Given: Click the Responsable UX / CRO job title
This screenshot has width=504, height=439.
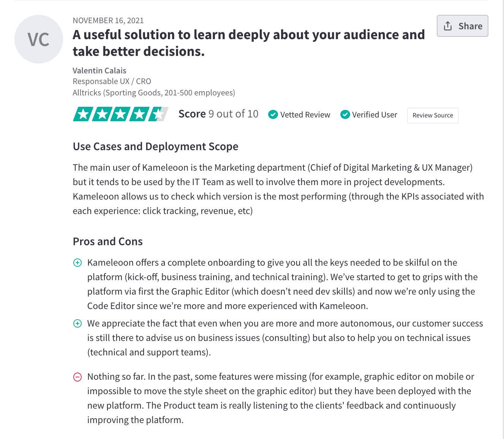Looking at the screenshot, I should pyautogui.click(x=112, y=81).
